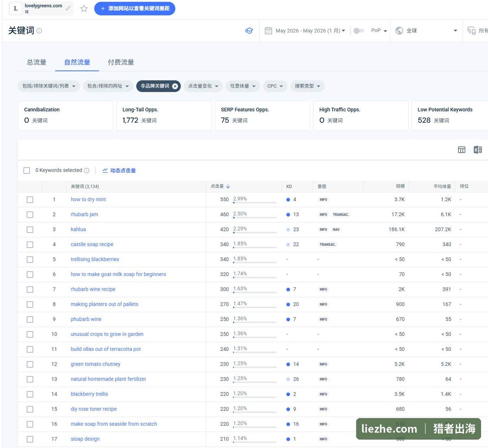Select the kahlua row checkbox
488x448 pixels.
[30, 230]
